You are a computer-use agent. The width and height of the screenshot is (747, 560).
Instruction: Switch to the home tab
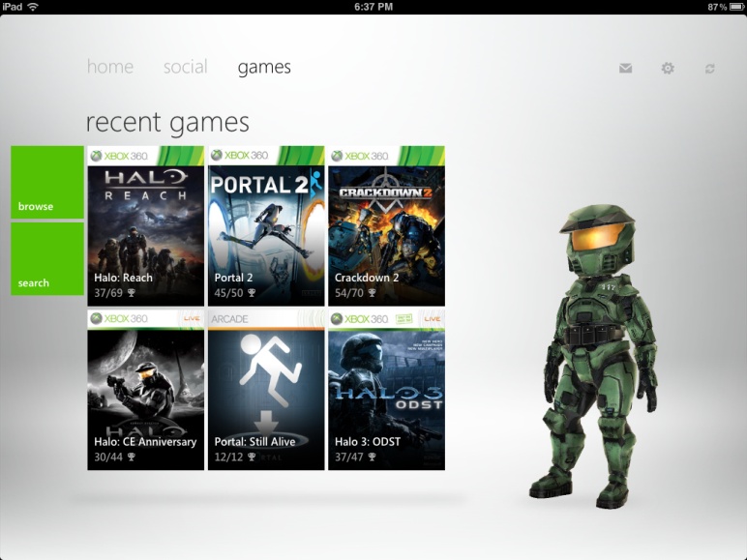(110, 67)
